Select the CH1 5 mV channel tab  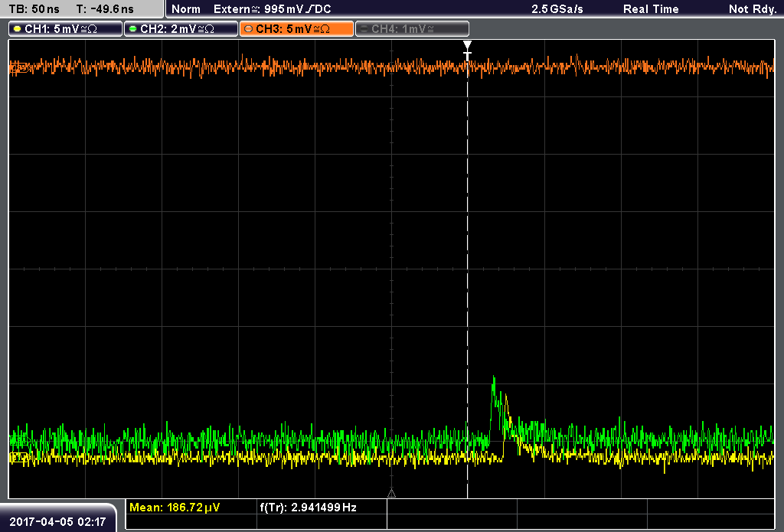click(66, 29)
